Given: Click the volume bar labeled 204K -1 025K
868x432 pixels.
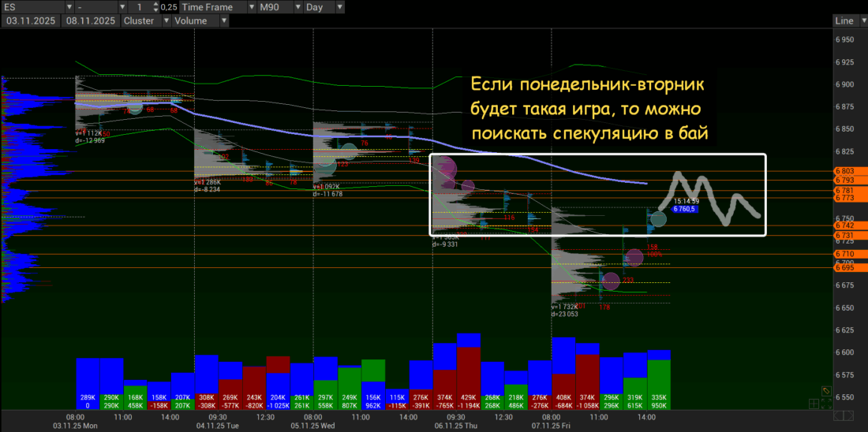Looking at the screenshot, I should pyautogui.click(x=278, y=383).
